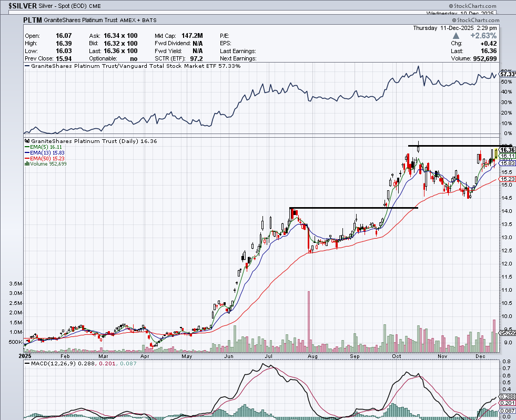
Task: Click the EMA(50) 15.23 legend entry
Action: [x=45, y=158]
